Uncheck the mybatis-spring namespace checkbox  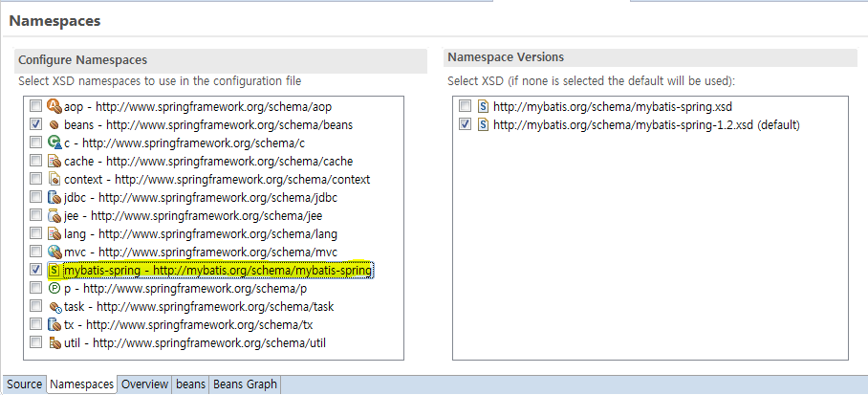pos(35,270)
